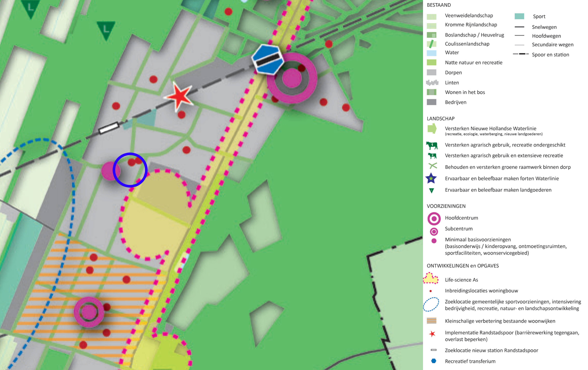Select the small red dot for Inbreidingslocaties woningbouw
This screenshot has width=588, height=370.
pos(431,291)
